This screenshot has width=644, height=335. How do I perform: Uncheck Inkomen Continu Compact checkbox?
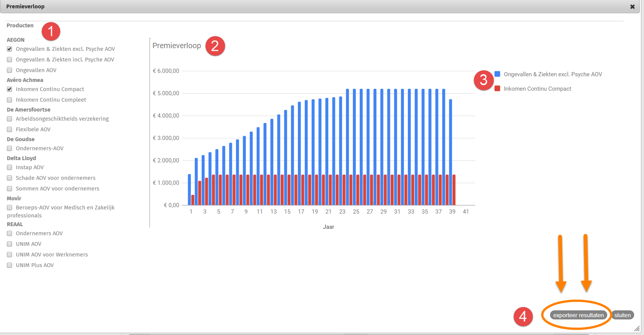tap(9, 89)
